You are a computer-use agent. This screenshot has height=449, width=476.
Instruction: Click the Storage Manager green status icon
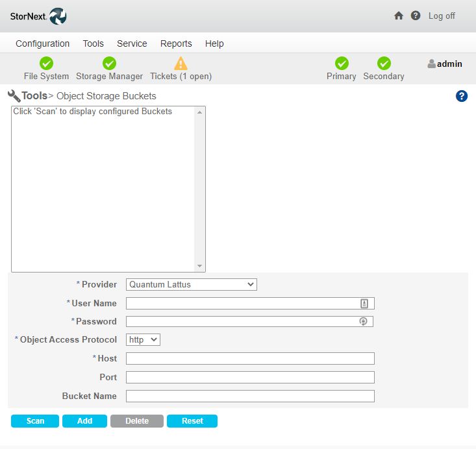pos(109,64)
